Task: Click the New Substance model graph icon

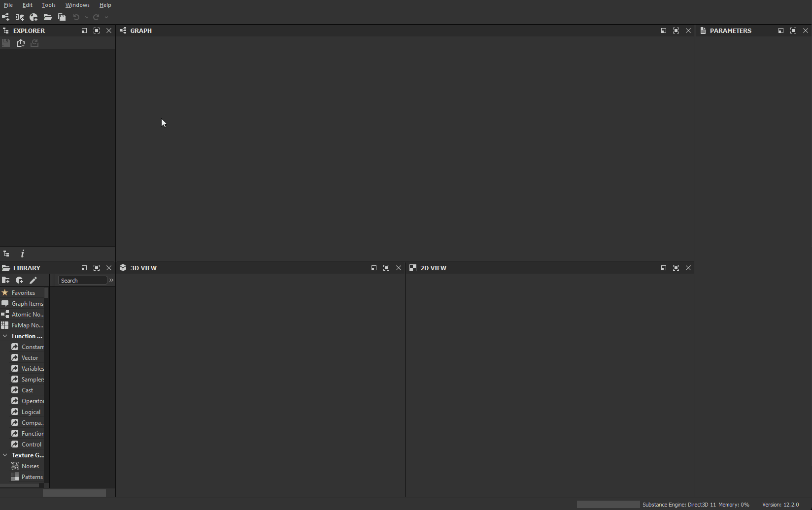Action: point(20,17)
